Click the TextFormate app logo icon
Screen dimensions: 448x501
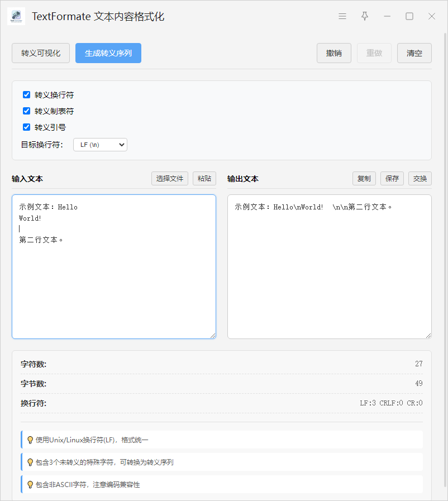pyautogui.click(x=16, y=16)
